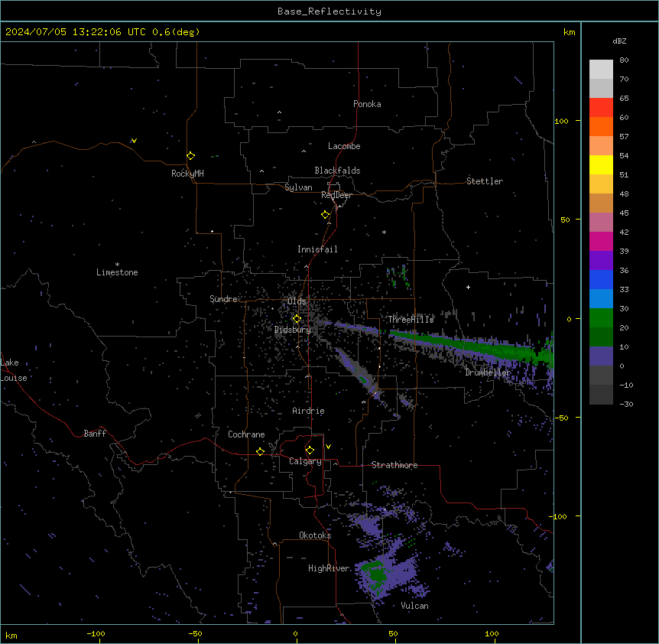Screen dimensions: 659x644
Task: Click the Strathmore label
Action: tap(394, 465)
